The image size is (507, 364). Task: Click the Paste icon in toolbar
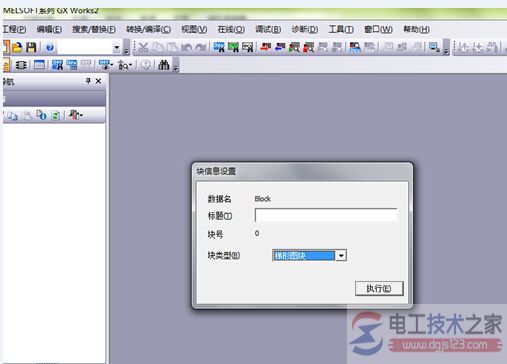point(172,47)
